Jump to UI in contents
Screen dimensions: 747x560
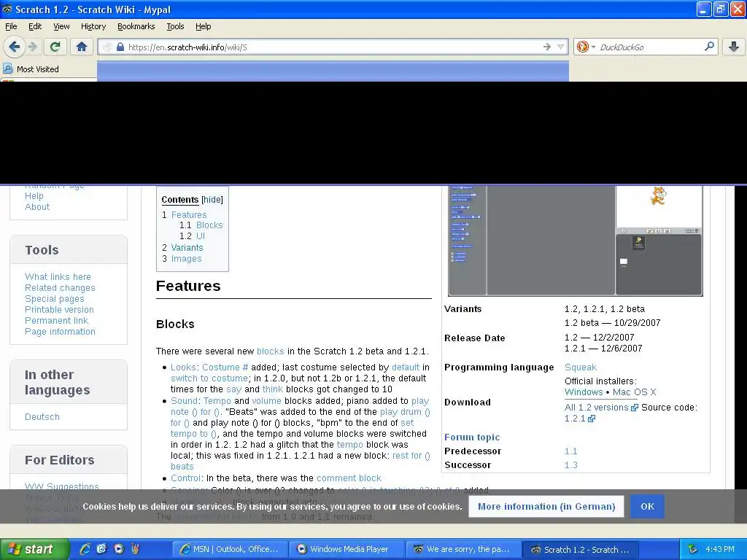click(200, 236)
